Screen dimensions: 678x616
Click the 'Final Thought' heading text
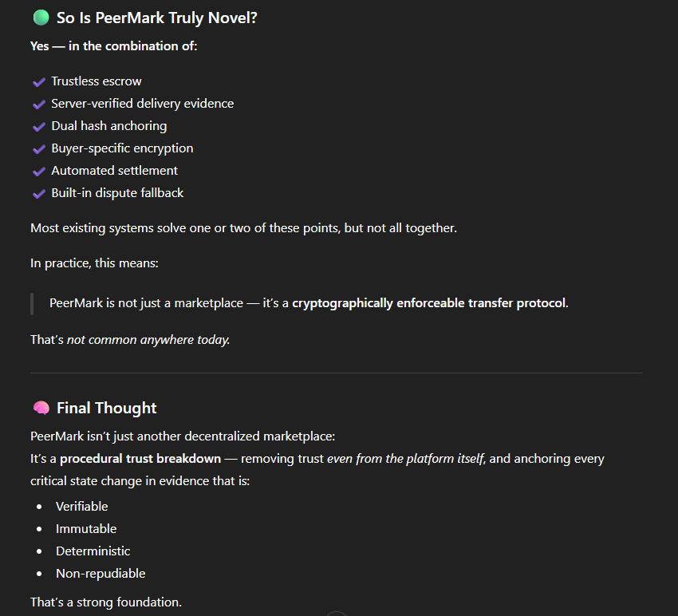[x=106, y=408]
